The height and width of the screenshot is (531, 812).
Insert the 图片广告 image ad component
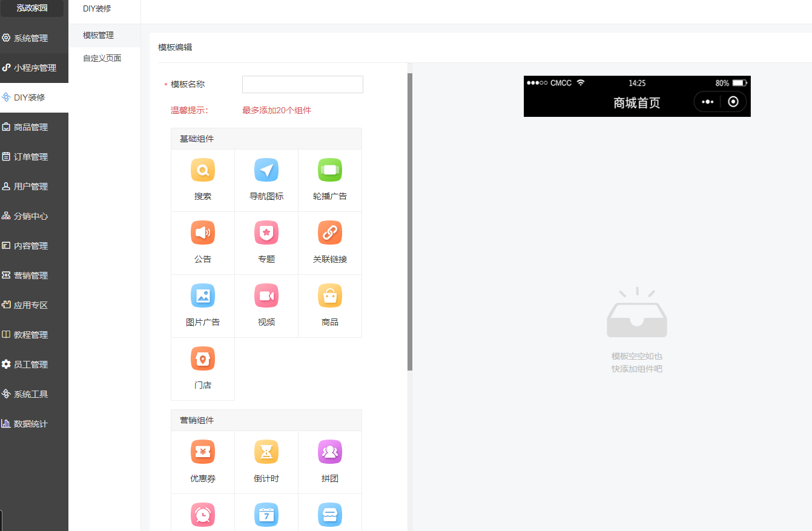[x=203, y=305]
